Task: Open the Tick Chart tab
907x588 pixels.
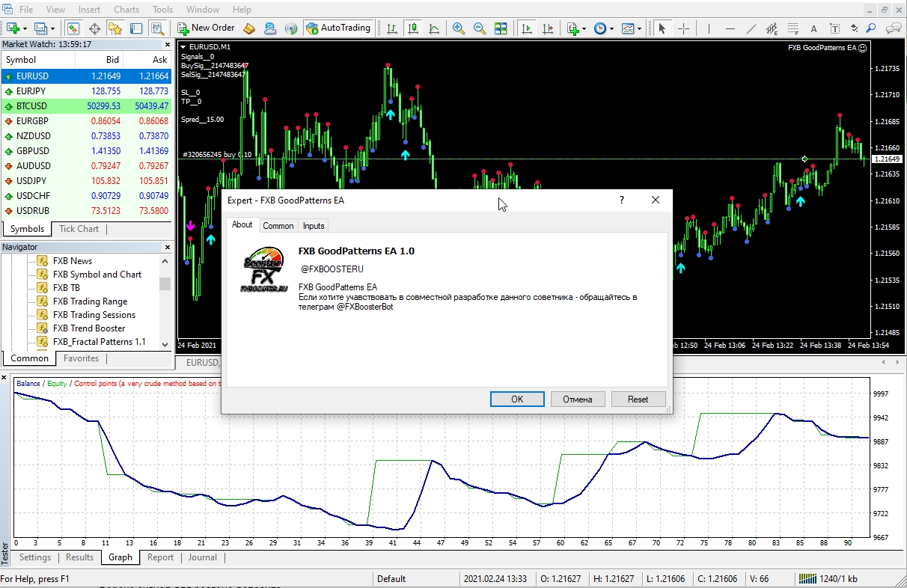Action: [79, 229]
